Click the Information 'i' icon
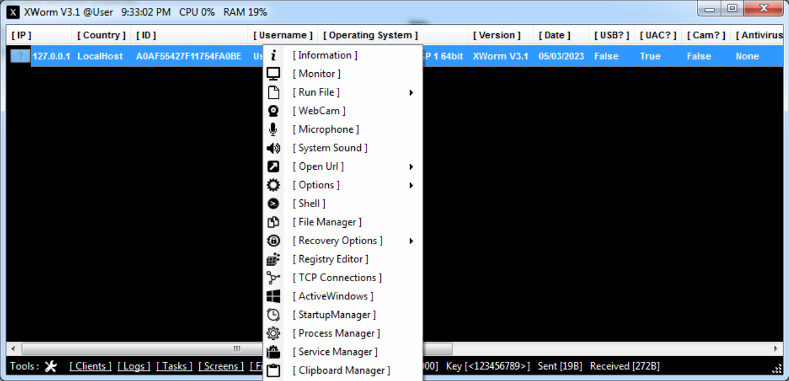The height and width of the screenshot is (381, 789). pos(273,55)
